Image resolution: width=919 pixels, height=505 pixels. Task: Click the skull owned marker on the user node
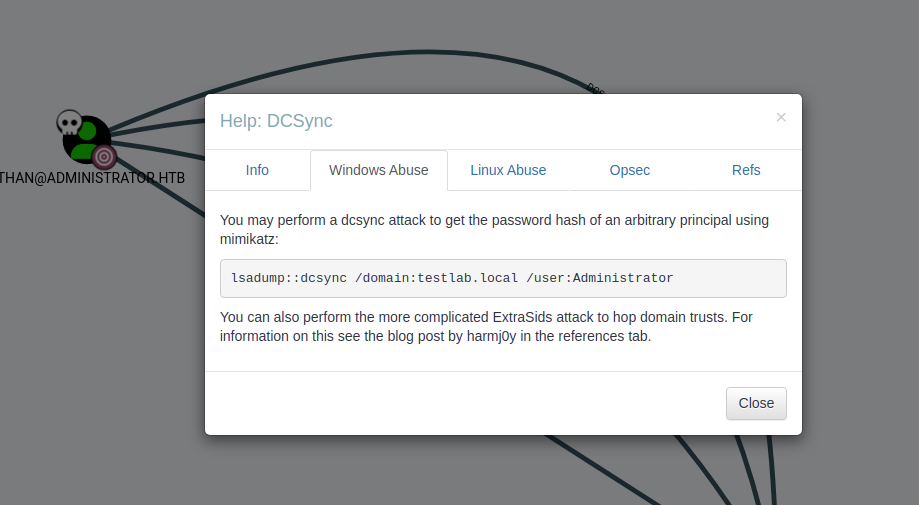tap(68, 123)
